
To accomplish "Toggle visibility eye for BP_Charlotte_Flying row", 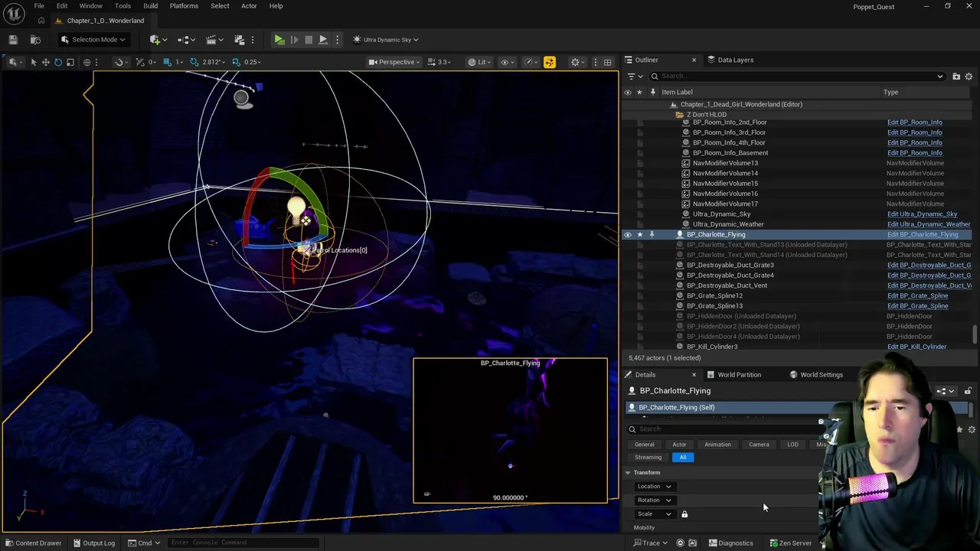I will tap(628, 235).
